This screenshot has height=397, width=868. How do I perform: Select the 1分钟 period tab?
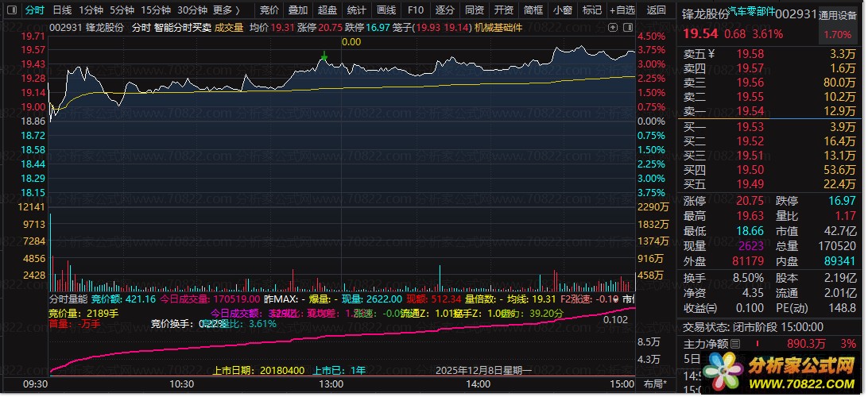click(x=91, y=10)
